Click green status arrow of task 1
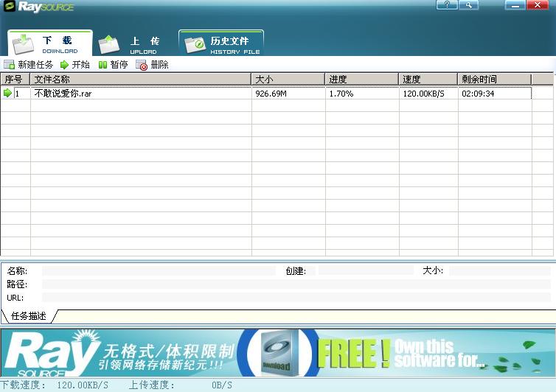This screenshot has width=556, height=392. click(8, 94)
